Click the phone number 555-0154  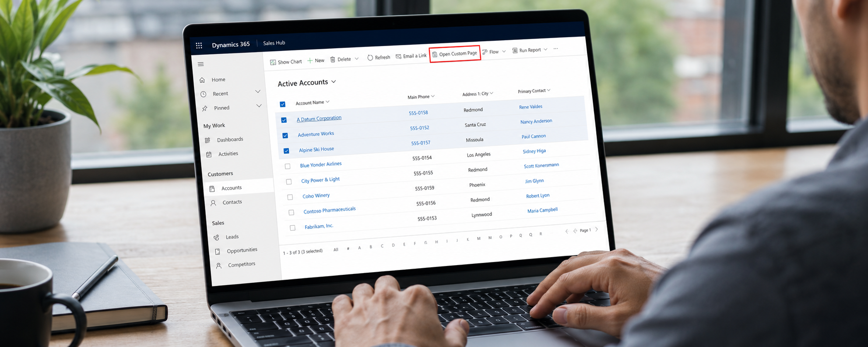coord(422,158)
